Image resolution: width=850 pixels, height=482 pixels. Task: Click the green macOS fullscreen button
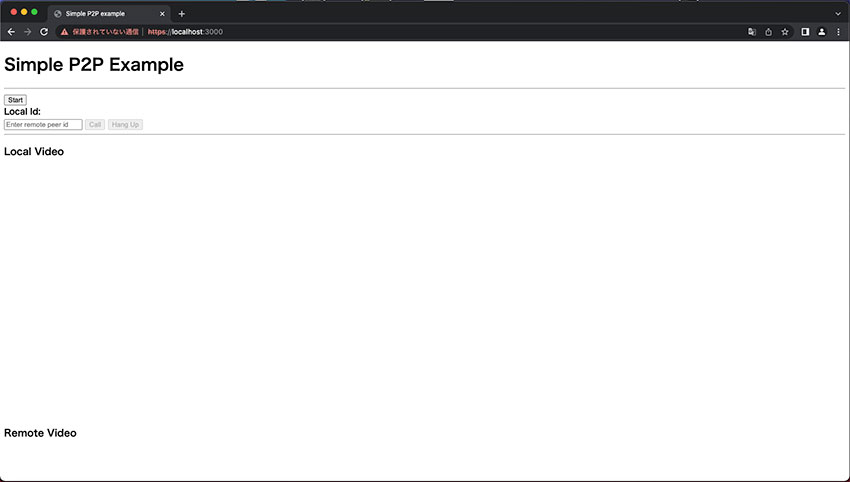34,12
